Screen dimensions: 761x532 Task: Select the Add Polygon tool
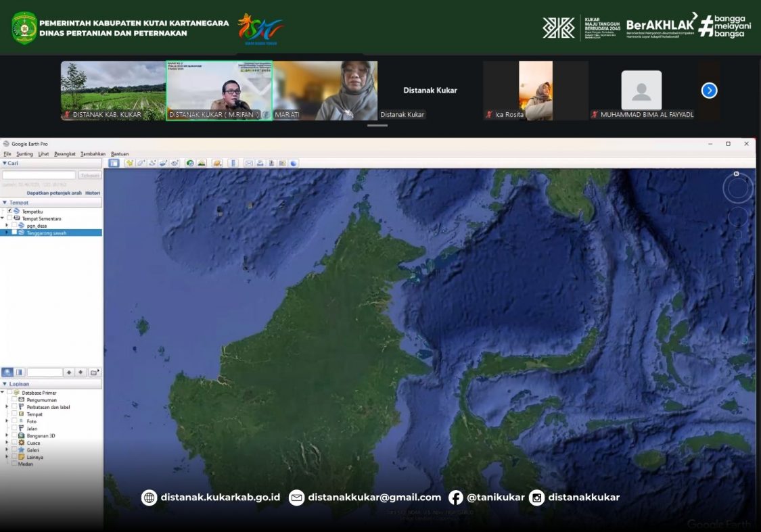[141, 163]
